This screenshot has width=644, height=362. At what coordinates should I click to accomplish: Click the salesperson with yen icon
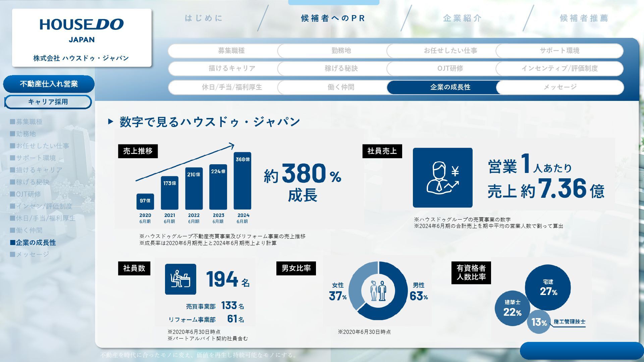(442, 178)
